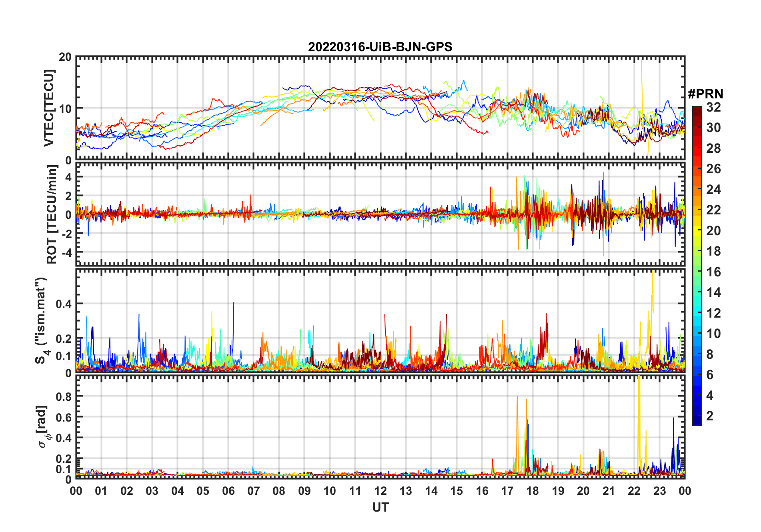
Task: Click colorbar tick label 32
Action: point(713,107)
